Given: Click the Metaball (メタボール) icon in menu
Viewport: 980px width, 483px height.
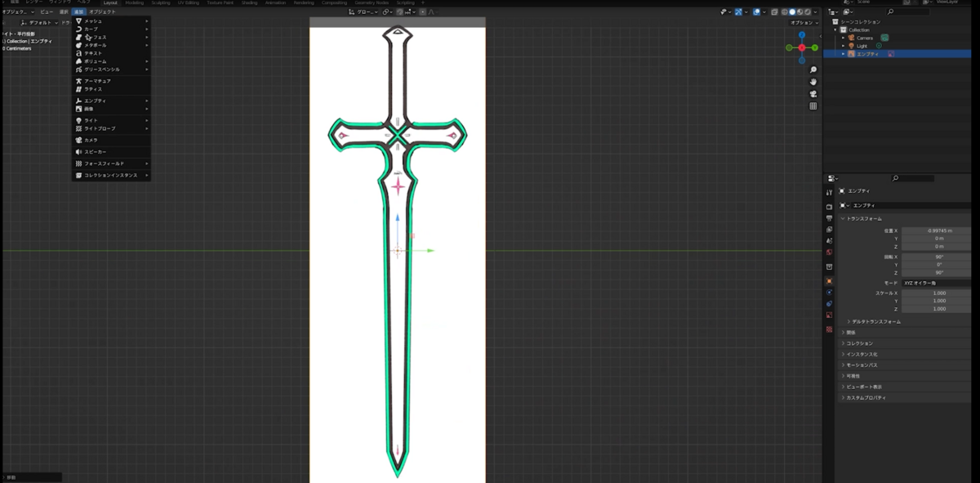Looking at the screenshot, I should [x=78, y=45].
